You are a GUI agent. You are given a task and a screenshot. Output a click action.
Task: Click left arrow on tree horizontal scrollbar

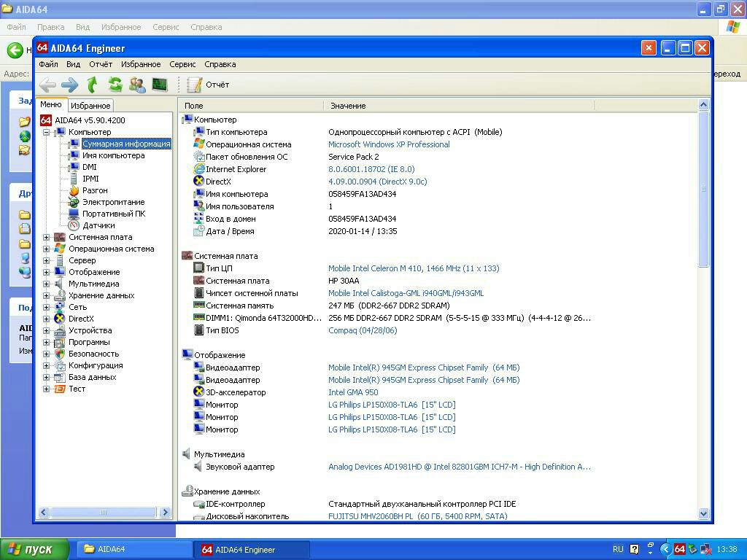[43, 513]
